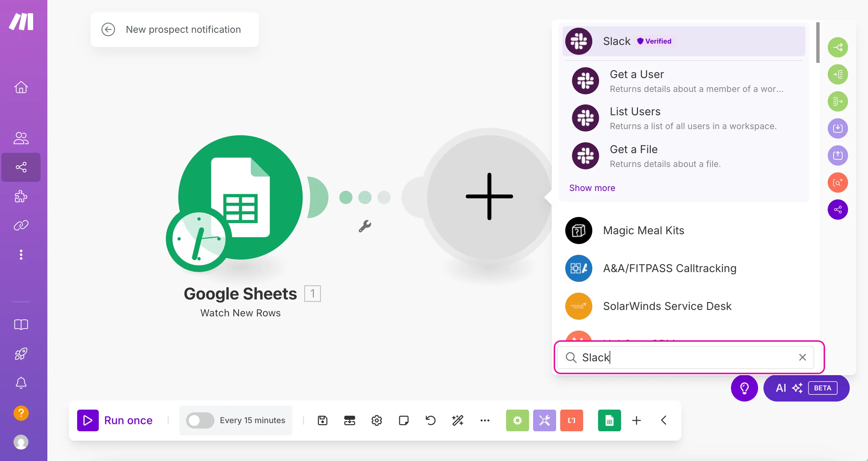
Task: Clear the Slack search field with X
Action: click(x=802, y=357)
